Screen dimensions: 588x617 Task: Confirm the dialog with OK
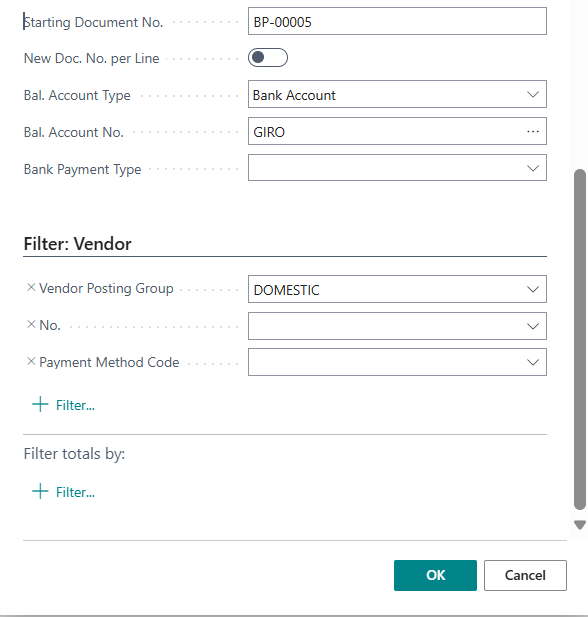point(435,575)
